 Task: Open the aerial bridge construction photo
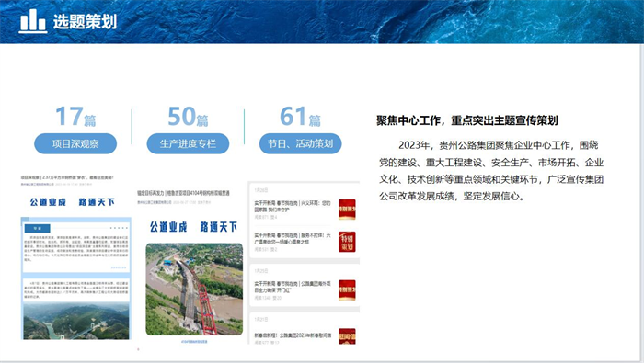click(194, 289)
